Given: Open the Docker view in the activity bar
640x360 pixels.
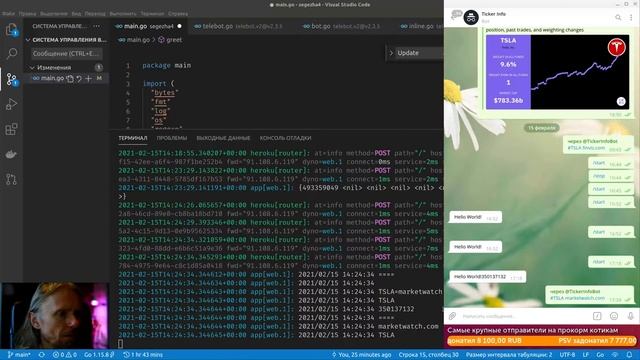Looking at the screenshot, I should click(11, 154).
